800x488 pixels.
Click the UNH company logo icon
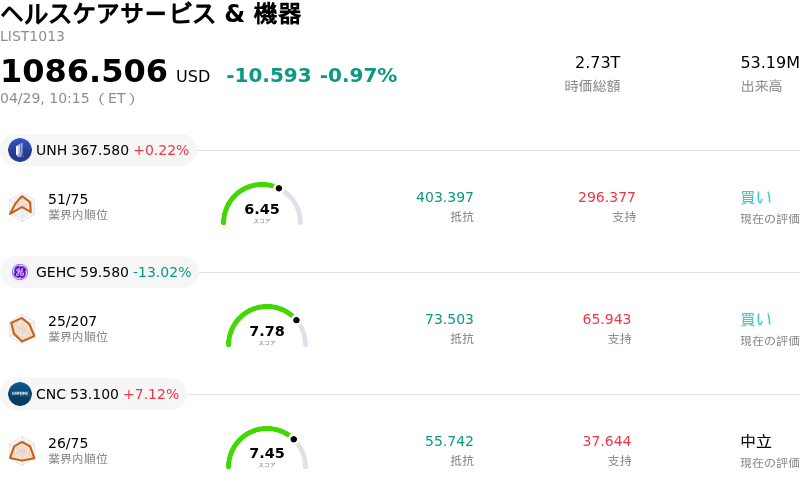[20, 150]
